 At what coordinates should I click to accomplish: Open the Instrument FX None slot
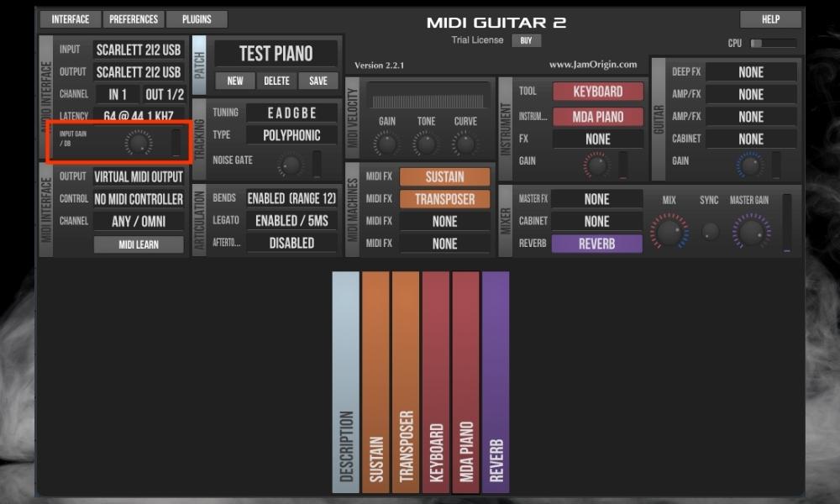598,139
